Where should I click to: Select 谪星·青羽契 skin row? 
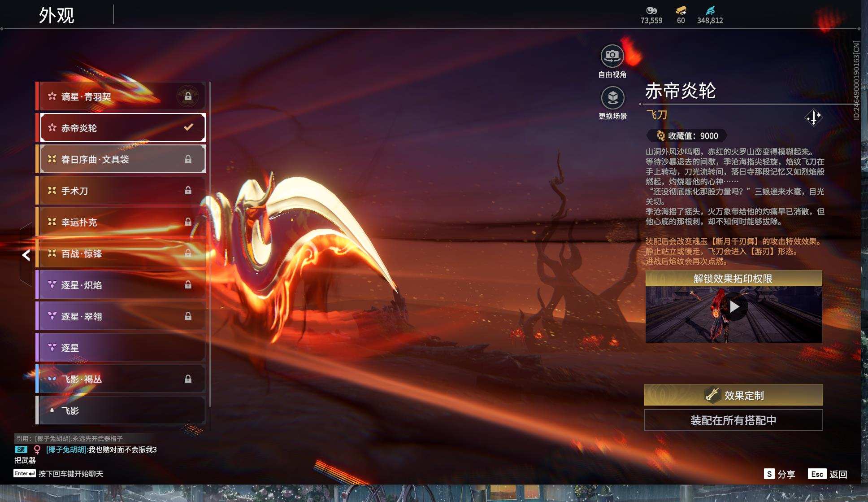coord(121,96)
